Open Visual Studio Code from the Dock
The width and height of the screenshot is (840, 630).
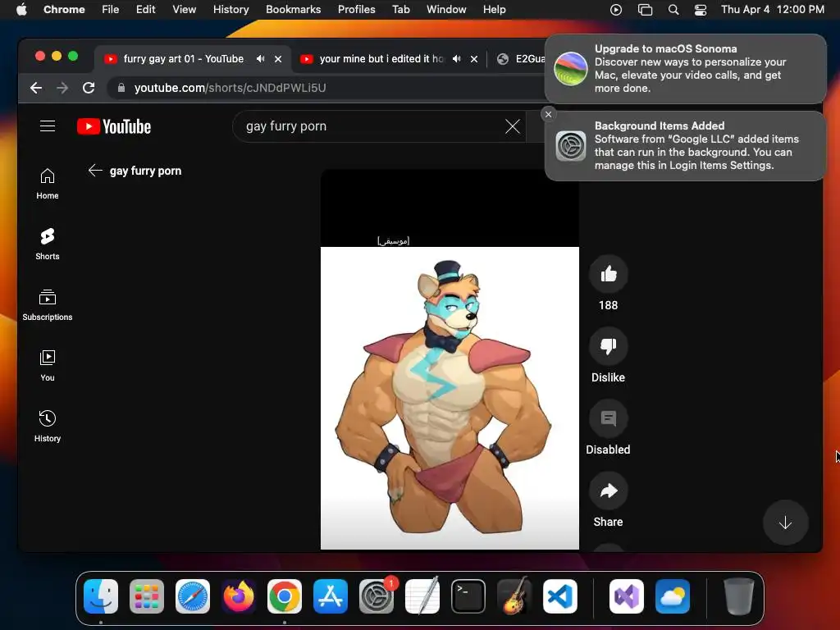tap(559, 596)
